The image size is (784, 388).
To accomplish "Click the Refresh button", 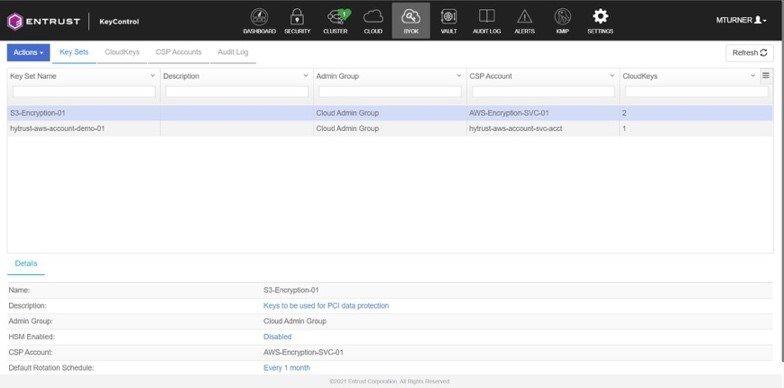I will 750,52.
